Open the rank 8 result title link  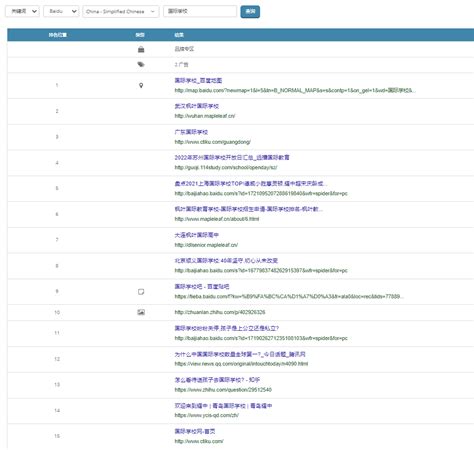click(x=226, y=260)
